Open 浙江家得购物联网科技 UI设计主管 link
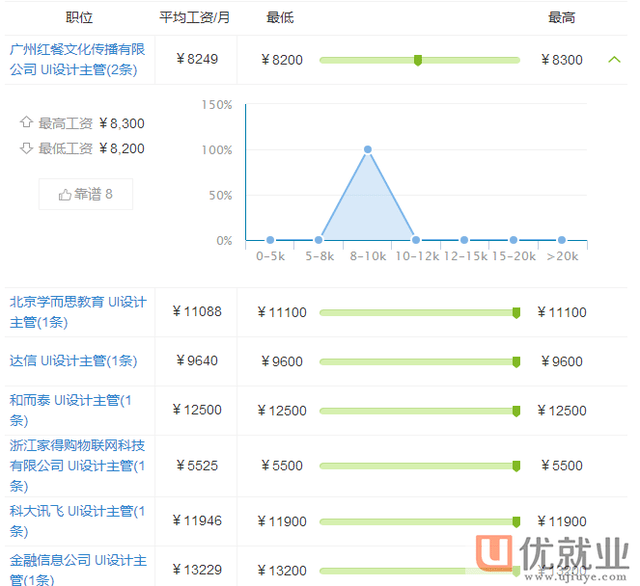The image size is (640, 586). pos(77,466)
